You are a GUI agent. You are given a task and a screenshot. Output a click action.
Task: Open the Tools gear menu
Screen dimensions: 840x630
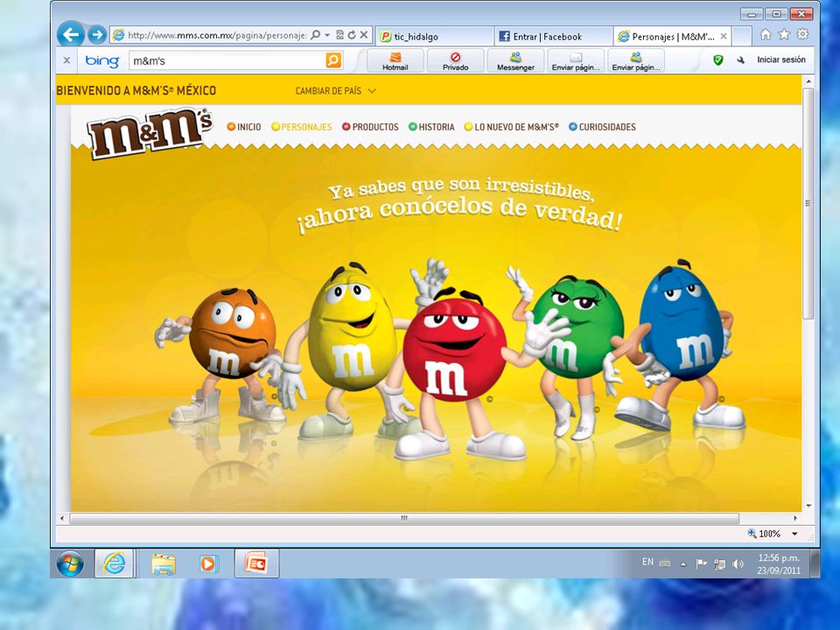click(x=802, y=34)
